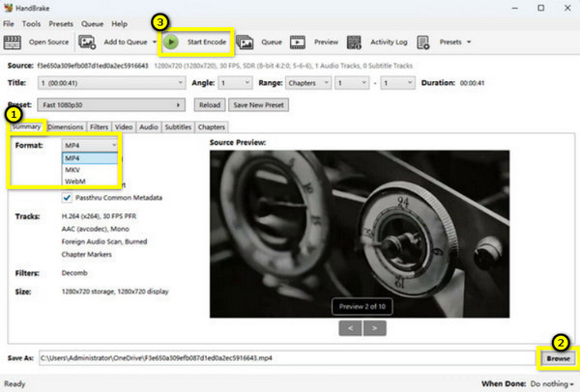Click the Presets document icon
Image resolution: width=580 pixels, height=392 pixels.
(x=423, y=42)
